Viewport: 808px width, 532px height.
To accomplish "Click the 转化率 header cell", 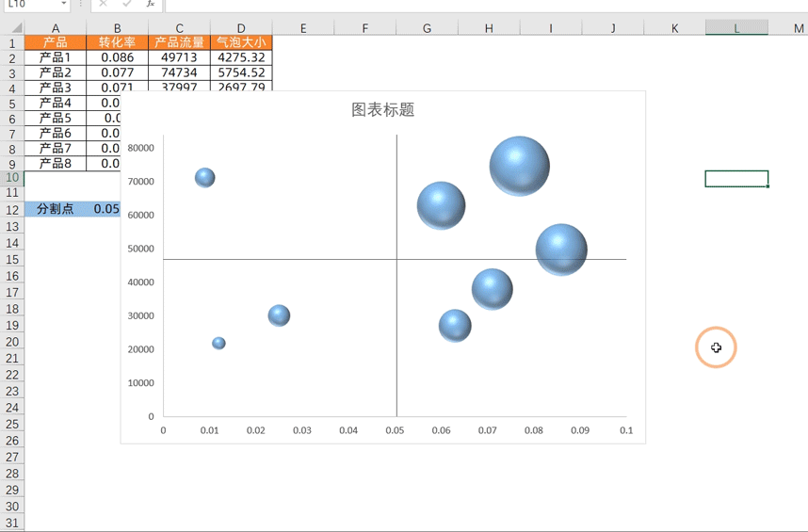I will (x=117, y=42).
